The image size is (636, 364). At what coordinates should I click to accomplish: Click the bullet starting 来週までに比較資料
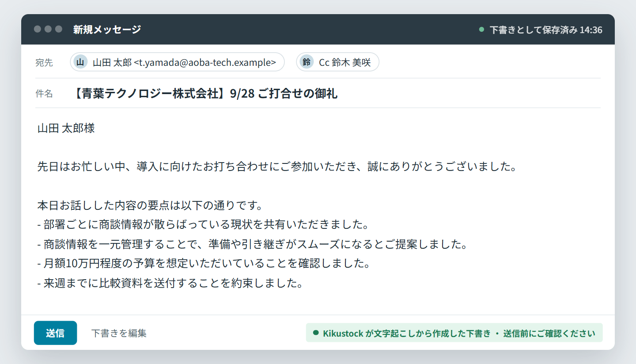[170, 283]
